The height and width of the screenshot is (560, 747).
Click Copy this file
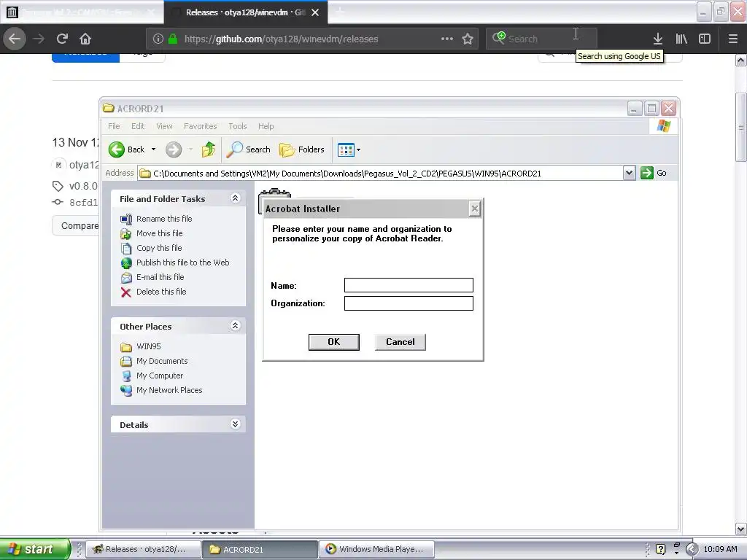tap(158, 248)
